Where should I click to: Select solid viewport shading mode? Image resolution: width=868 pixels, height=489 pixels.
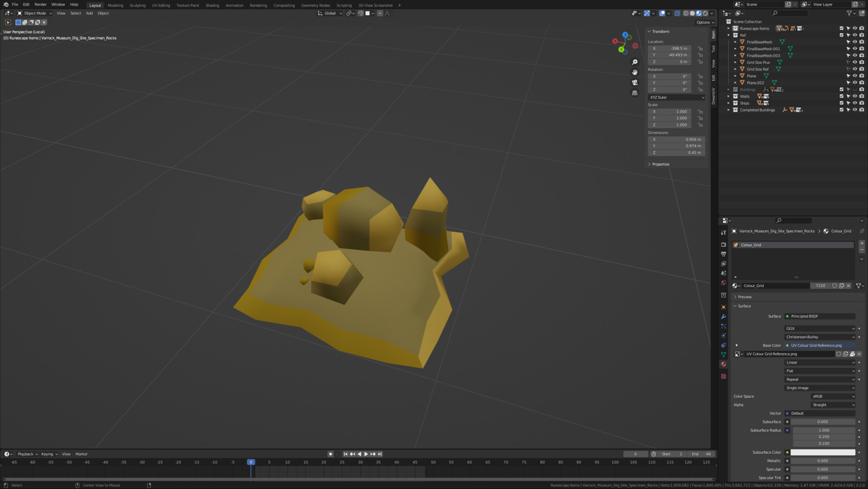[x=692, y=13]
